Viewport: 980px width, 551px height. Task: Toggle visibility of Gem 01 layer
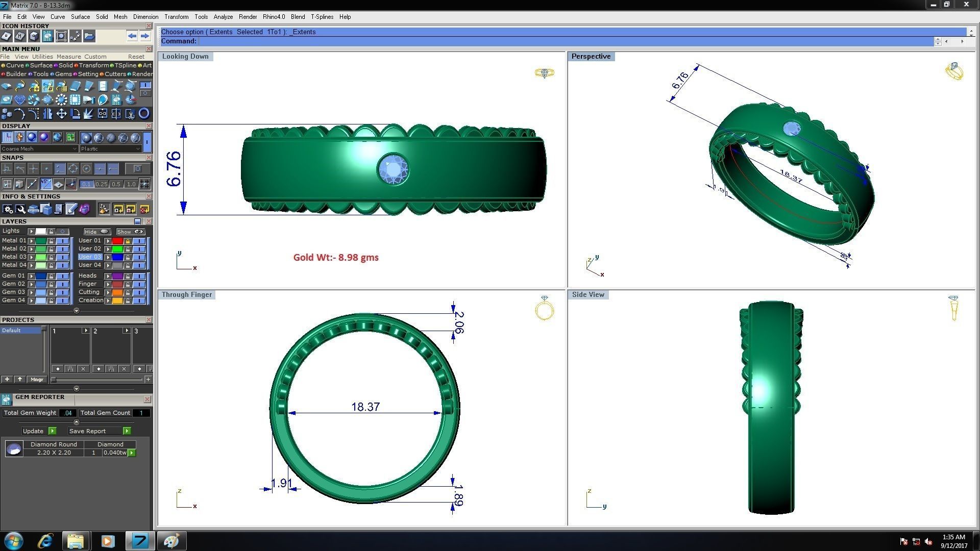click(62, 276)
